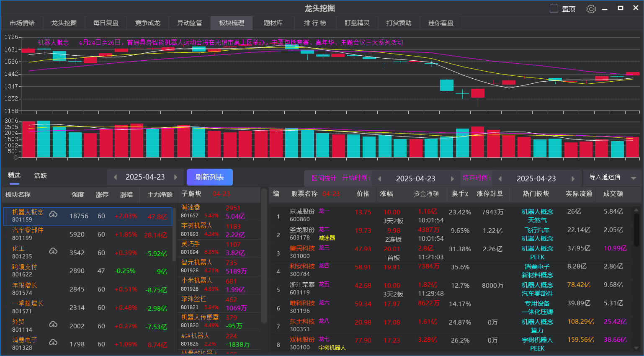Screen dimensions: 644x356
Task: Select the 板块梳理 tab
Action: tap(232, 23)
